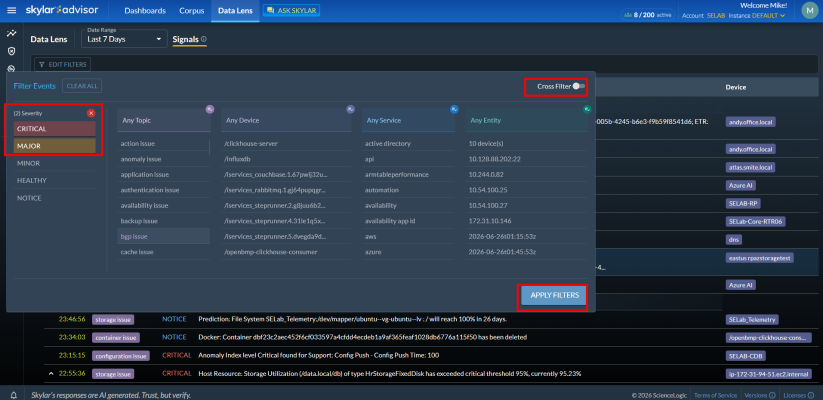Deselect MAJOR severity
Image resolution: width=823 pixels, height=400 pixels.
pyautogui.click(x=55, y=146)
